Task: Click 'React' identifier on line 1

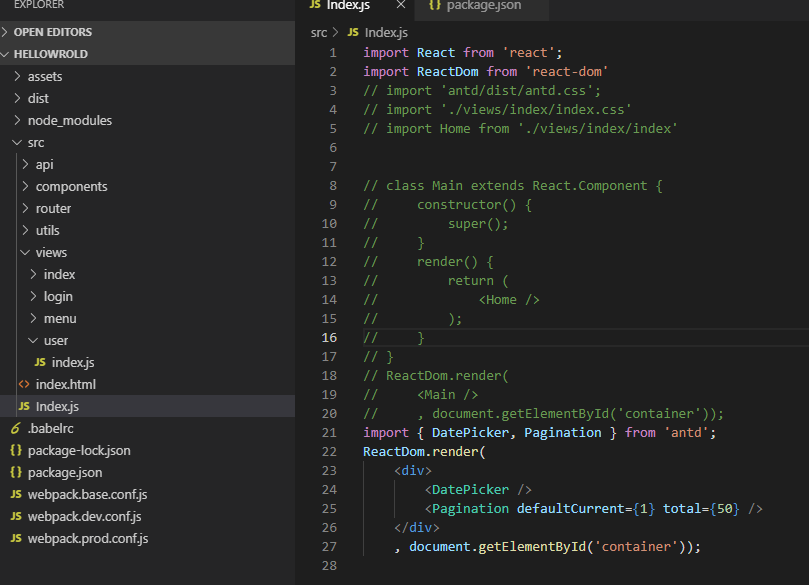Action: pos(435,53)
